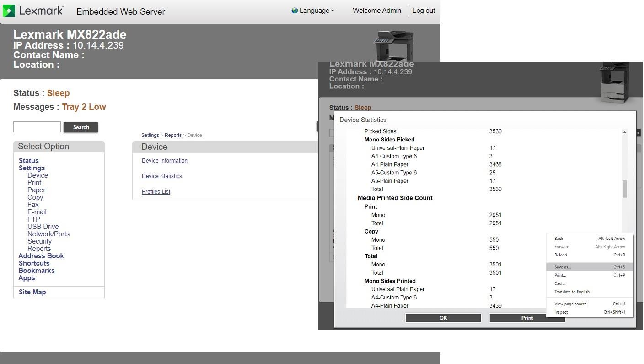This screenshot has width=644, height=364.
Task: Click the globe Language icon
Action: pos(295,11)
